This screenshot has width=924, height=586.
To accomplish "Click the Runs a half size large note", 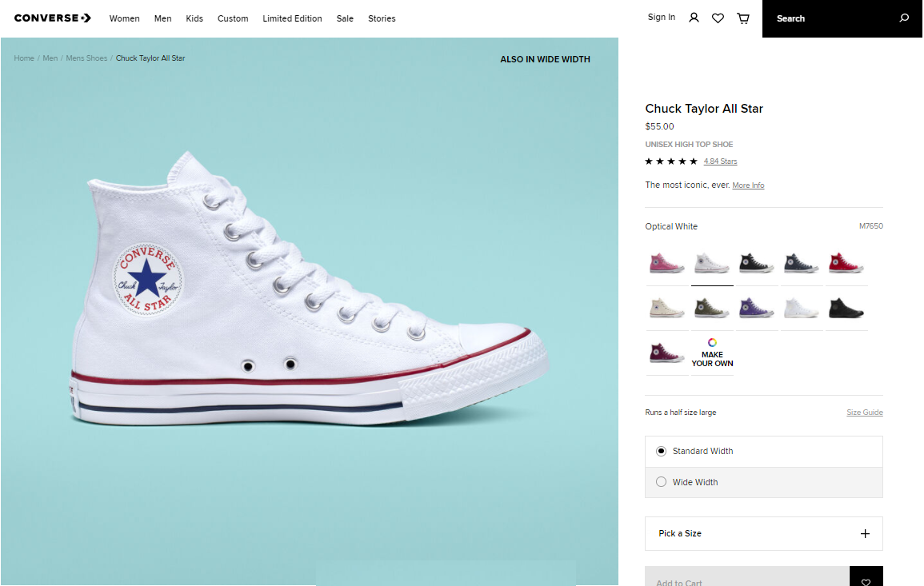I will pyautogui.click(x=681, y=413).
